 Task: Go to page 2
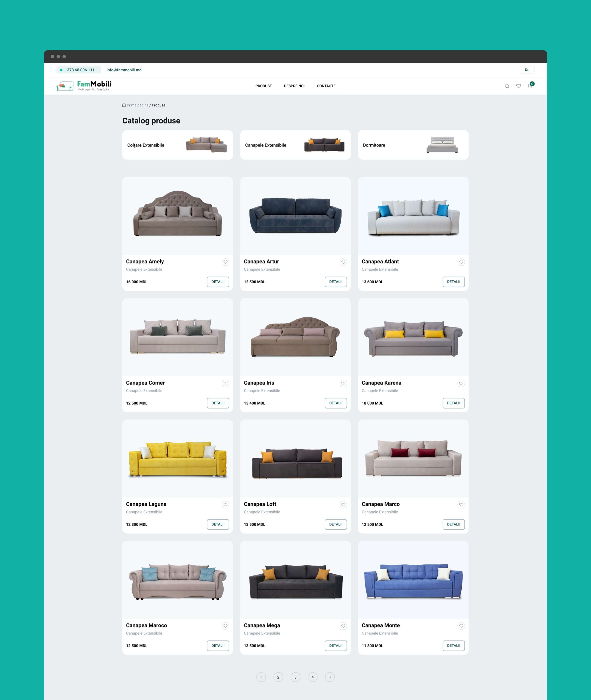pyautogui.click(x=278, y=677)
